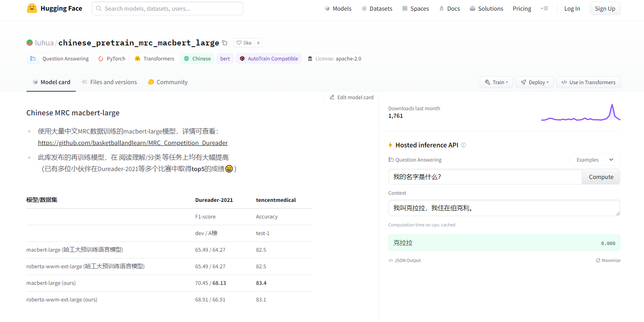Click the expand more navigation menu icon

[544, 8]
